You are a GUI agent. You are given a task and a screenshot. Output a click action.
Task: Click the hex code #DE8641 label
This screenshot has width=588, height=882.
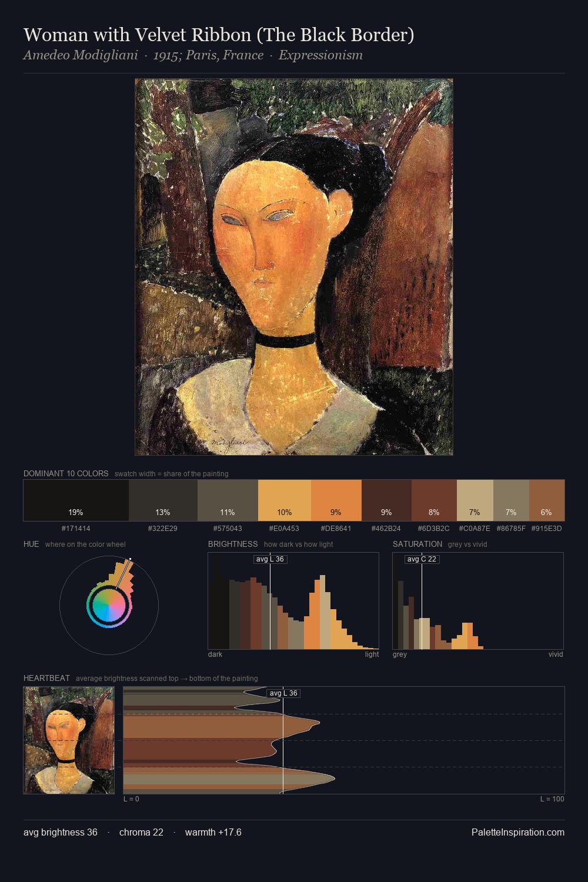(336, 529)
